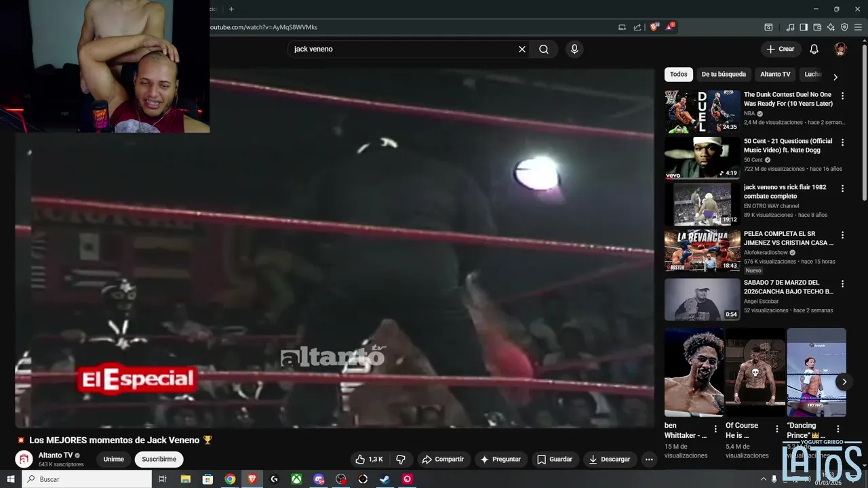Click the search magnifier button
868x488 pixels.
[544, 49]
